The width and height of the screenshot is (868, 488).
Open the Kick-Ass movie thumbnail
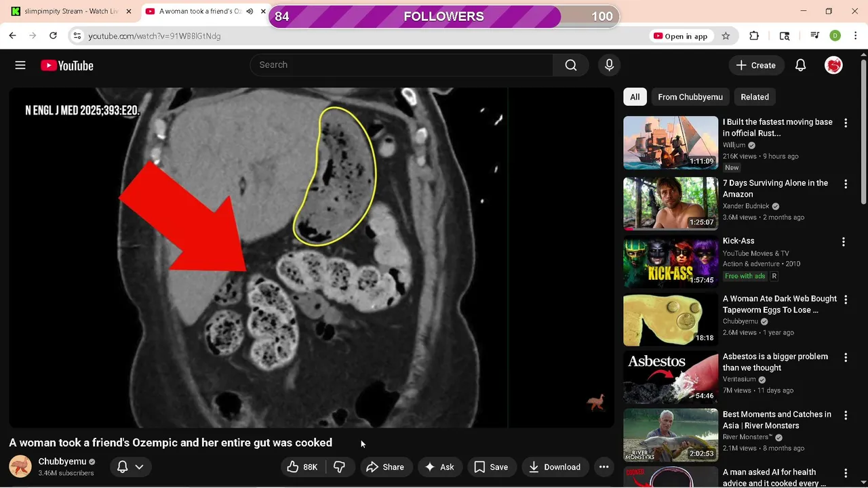(671, 262)
